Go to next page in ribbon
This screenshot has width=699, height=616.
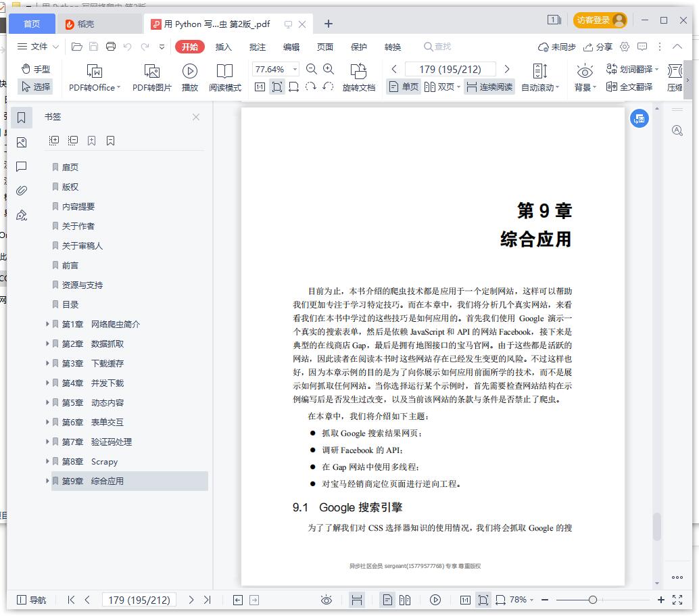507,69
